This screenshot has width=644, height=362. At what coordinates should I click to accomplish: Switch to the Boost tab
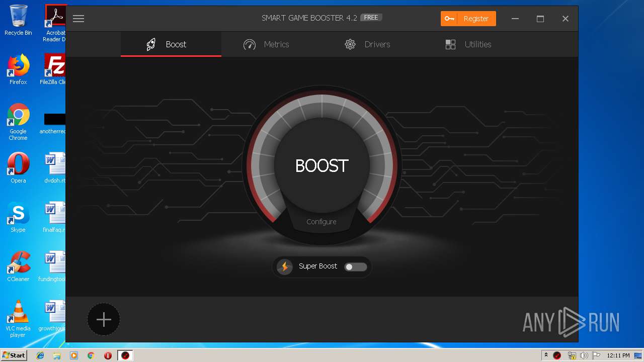171,44
